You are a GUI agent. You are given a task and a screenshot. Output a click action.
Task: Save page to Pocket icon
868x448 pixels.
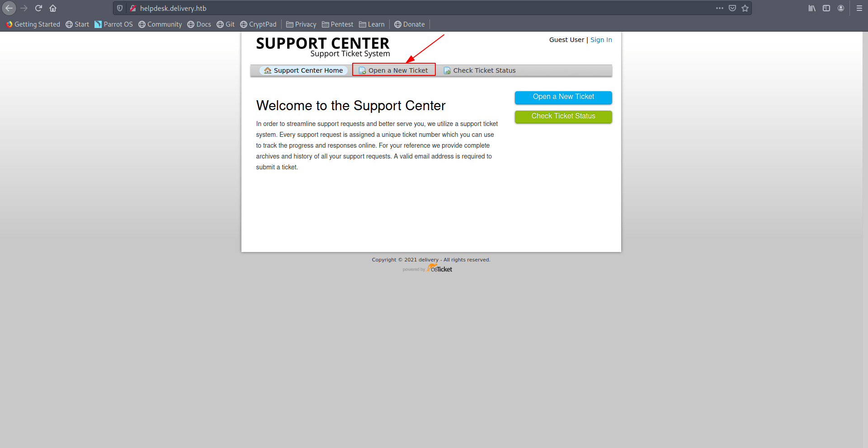tap(732, 8)
